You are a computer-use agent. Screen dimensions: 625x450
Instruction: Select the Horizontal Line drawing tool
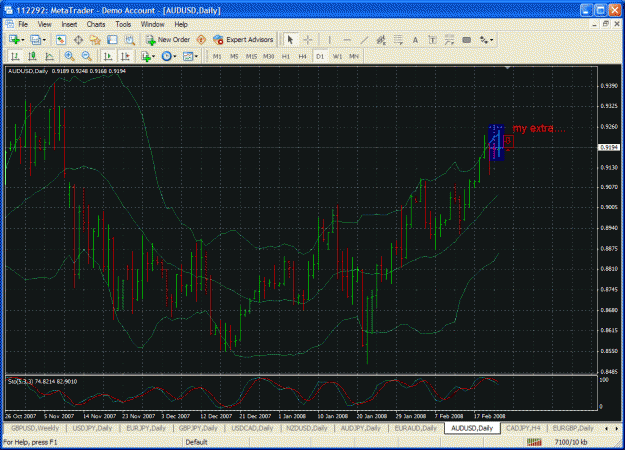(347, 39)
